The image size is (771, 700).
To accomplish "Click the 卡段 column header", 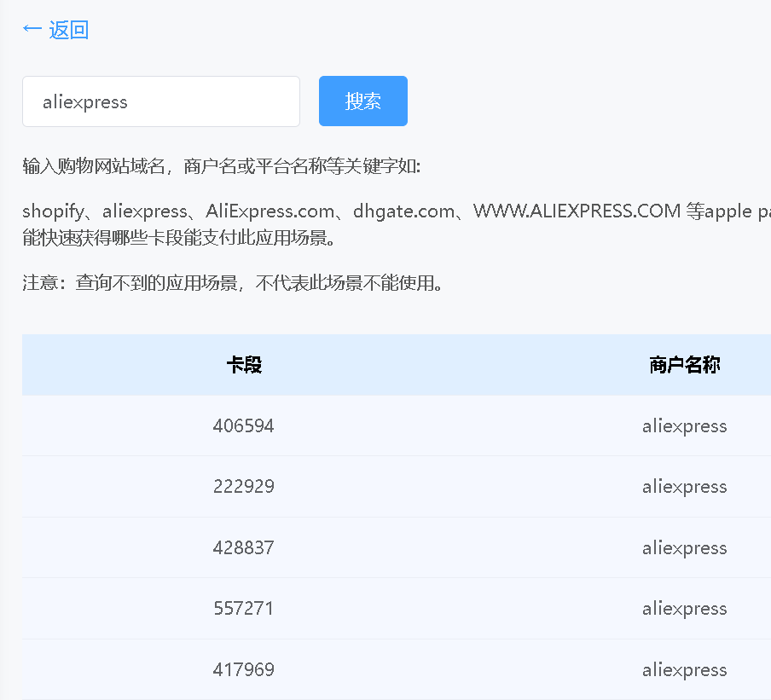I will point(244,365).
